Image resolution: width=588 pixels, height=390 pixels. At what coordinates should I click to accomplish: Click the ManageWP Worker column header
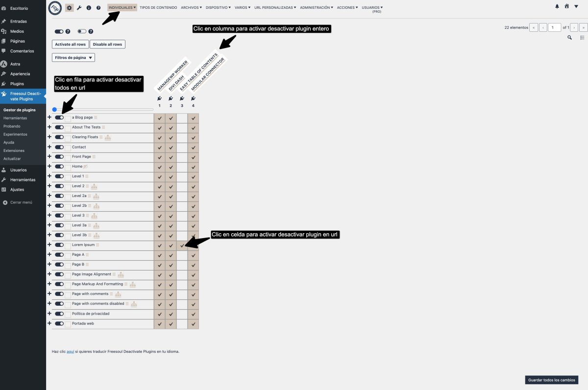pyautogui.click(x=172, y=75)
